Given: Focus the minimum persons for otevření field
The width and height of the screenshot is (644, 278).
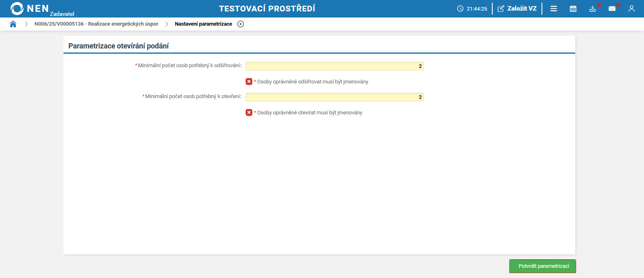Looking at the screenshot, I should (x=334, y=97).
